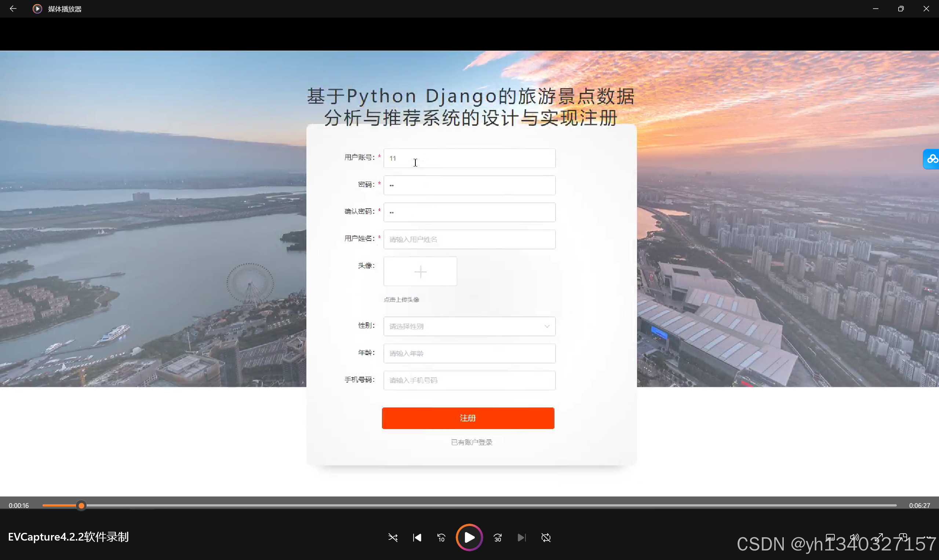Viewport: 939px width, 560px height.
Task: Click the elapsed time 0:00:16
Action: [x=19, y=505]
